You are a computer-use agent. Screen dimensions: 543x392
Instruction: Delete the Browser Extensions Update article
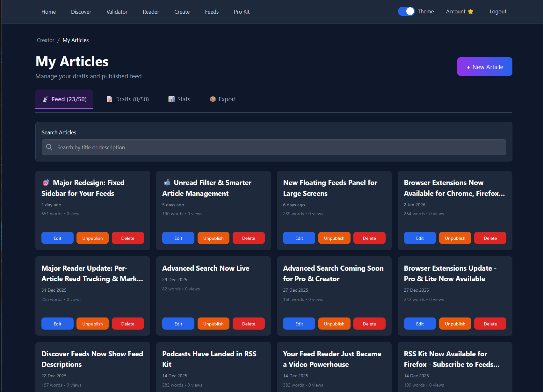pos(490,324)
